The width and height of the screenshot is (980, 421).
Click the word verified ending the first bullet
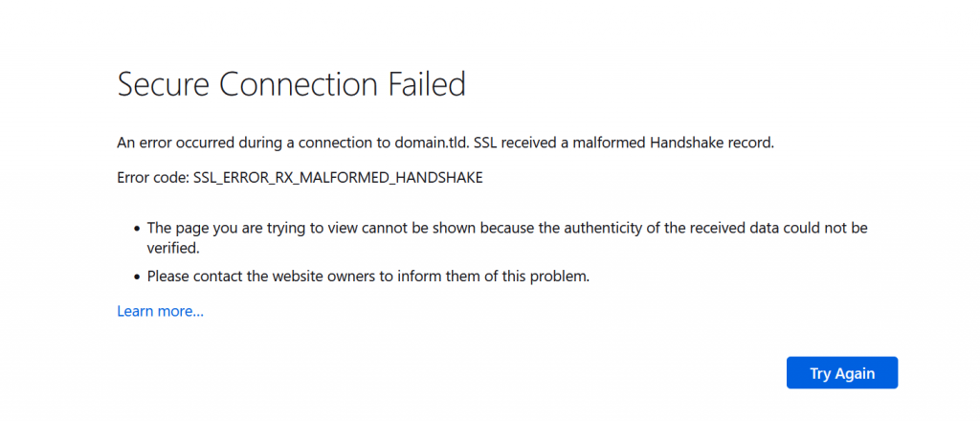(x=172, y=248)
